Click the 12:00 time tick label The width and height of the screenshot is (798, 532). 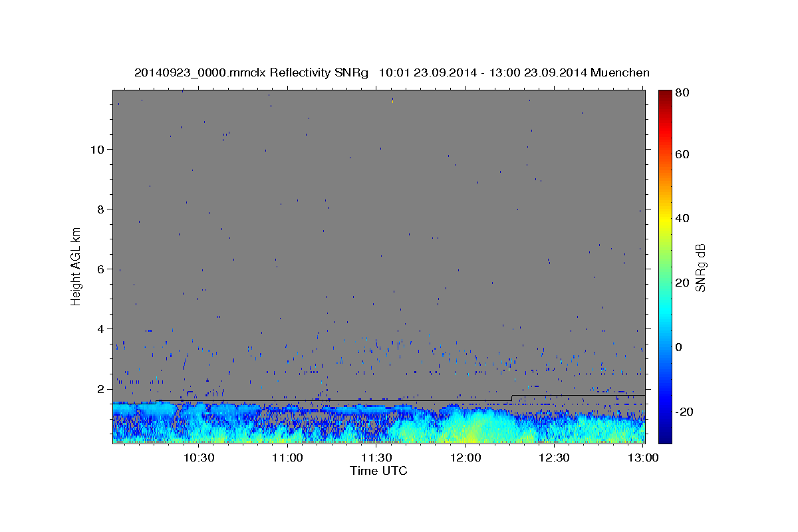465,458
